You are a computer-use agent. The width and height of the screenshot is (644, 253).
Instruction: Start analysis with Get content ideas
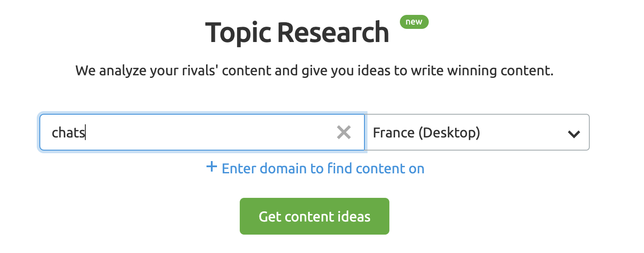(314, 216)
